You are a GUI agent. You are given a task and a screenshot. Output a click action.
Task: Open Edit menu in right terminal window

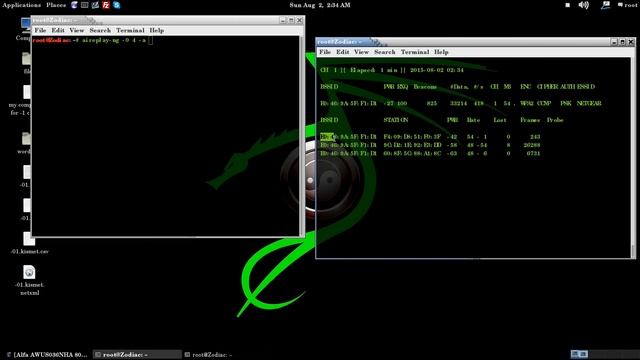tap(342, 52)
